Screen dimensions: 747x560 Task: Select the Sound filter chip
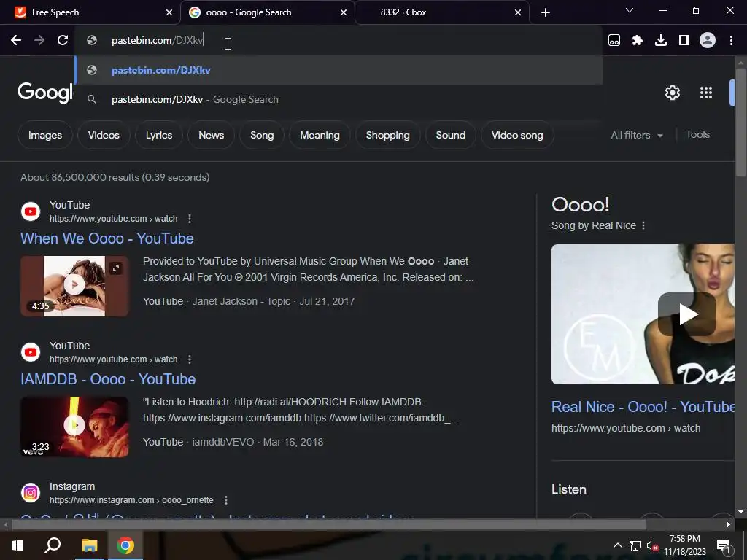click(x=451, y=135)
